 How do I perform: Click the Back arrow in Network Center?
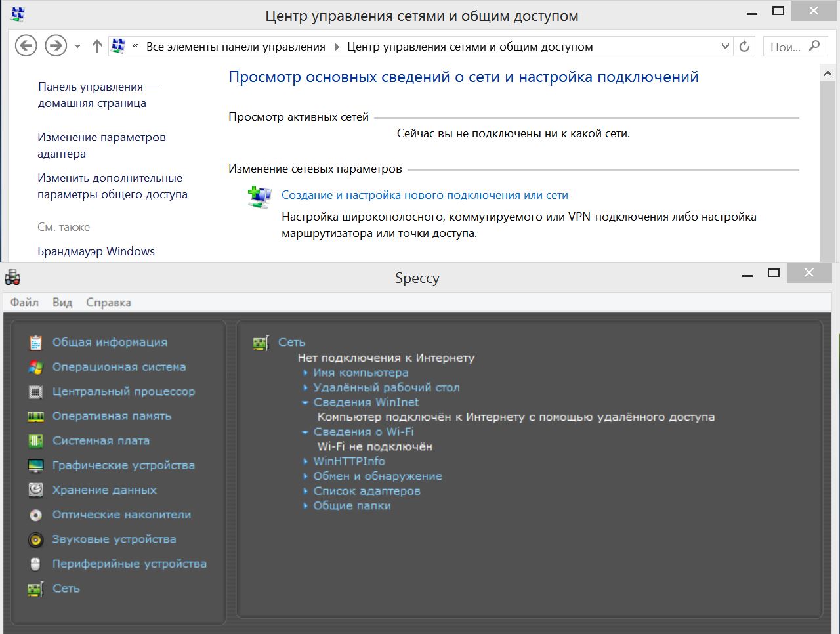[x=26, y=46]
